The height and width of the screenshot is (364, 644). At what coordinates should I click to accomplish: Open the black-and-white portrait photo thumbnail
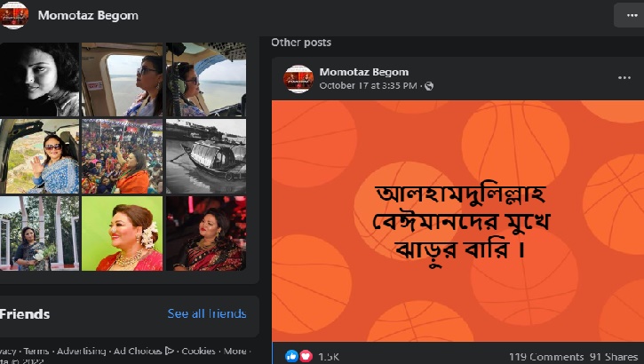[39, 80]
